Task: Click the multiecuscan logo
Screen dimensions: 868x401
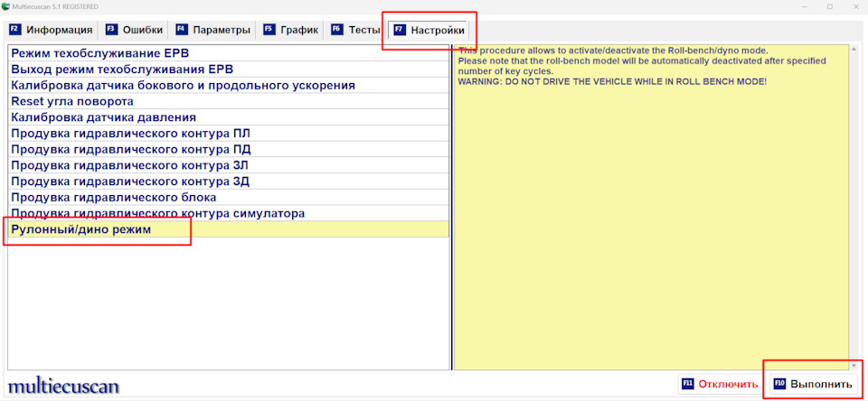Action: pos(63,386)
